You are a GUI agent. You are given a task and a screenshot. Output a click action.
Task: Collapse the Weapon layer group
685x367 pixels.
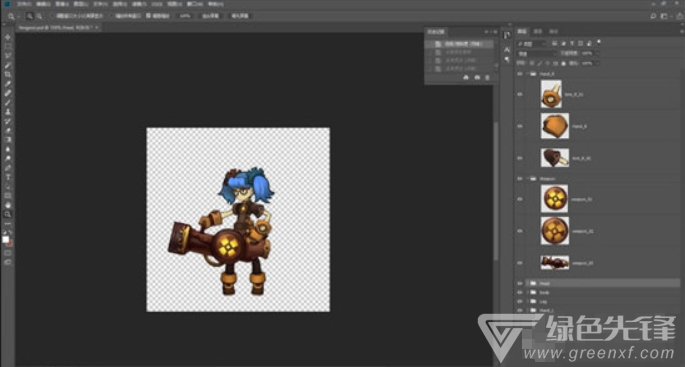click(527, 178)
